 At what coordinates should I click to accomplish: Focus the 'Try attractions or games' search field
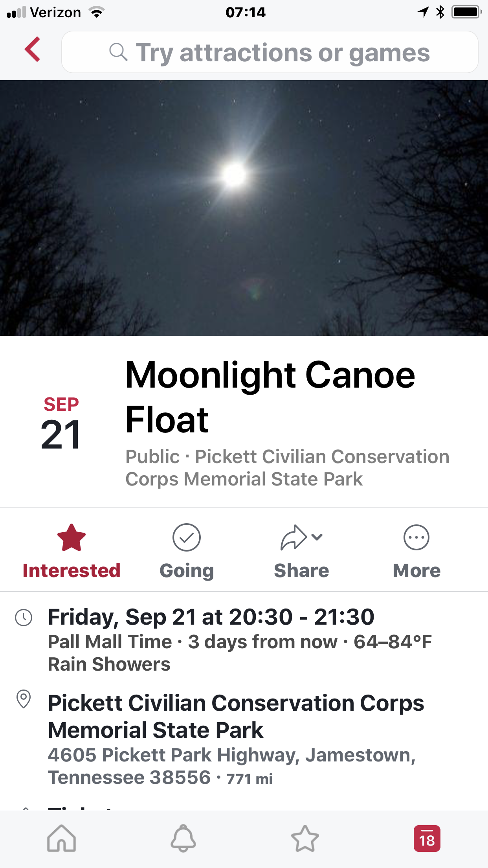click(283, 52)
